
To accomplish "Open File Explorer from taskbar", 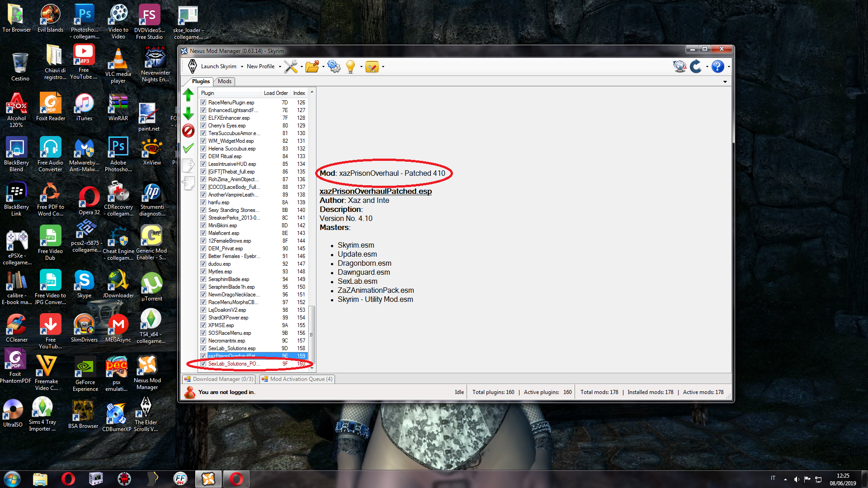I will tap(40, 479).
